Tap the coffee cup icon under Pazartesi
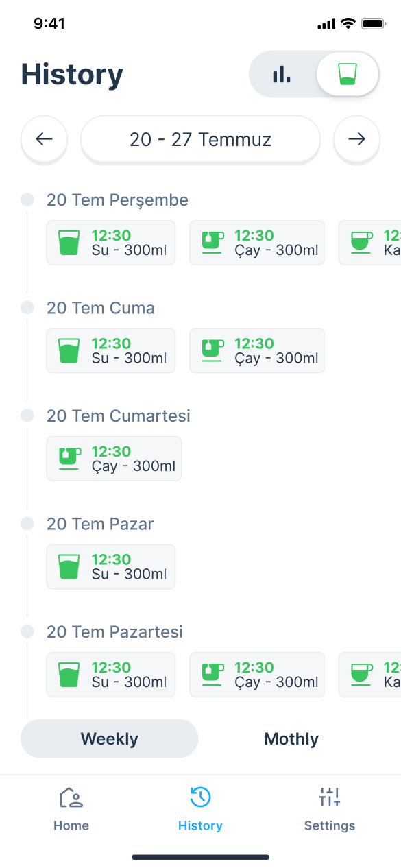The width and height of the screenshot is (401, 868). (361, 675)
